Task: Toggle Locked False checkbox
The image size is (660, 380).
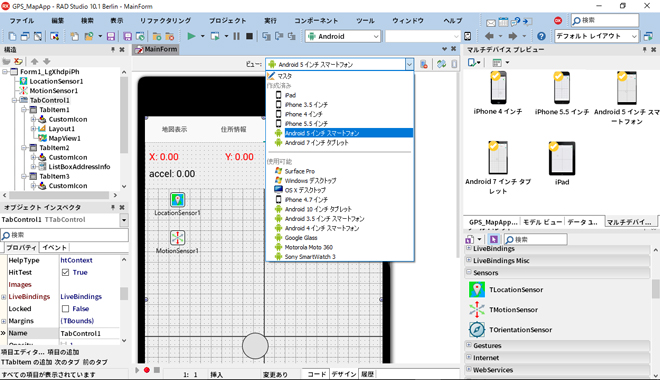Action: (x=65, y=308)
